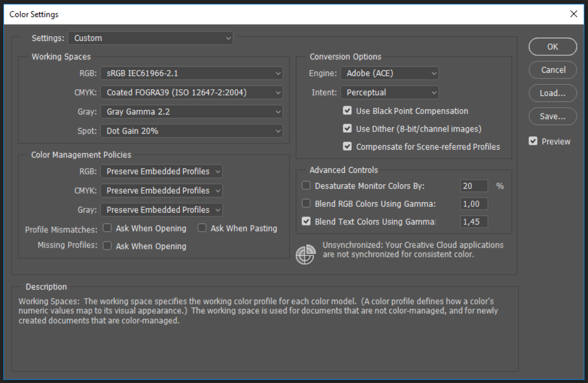The image size is (588, 383).
Task: Click the Save... button
Action: [x=553, y=117]
